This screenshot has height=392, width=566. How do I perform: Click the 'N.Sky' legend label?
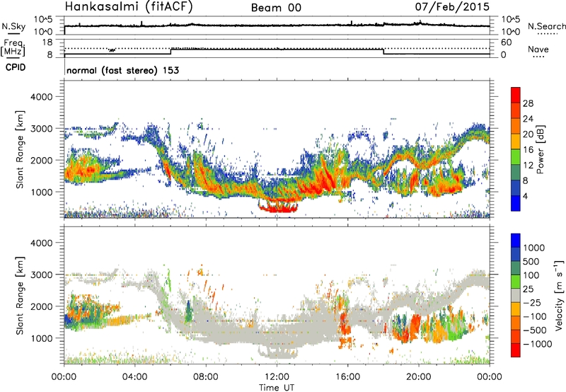(13, 26)
